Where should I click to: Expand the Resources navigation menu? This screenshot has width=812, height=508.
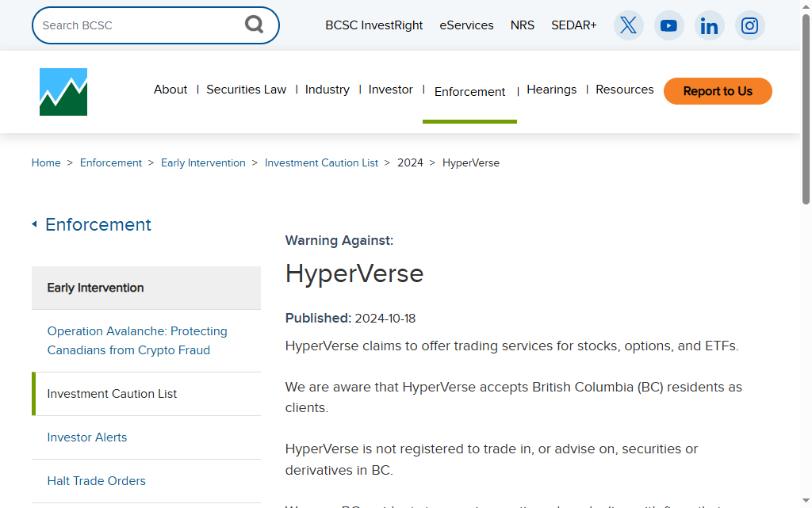click(624, 90)
